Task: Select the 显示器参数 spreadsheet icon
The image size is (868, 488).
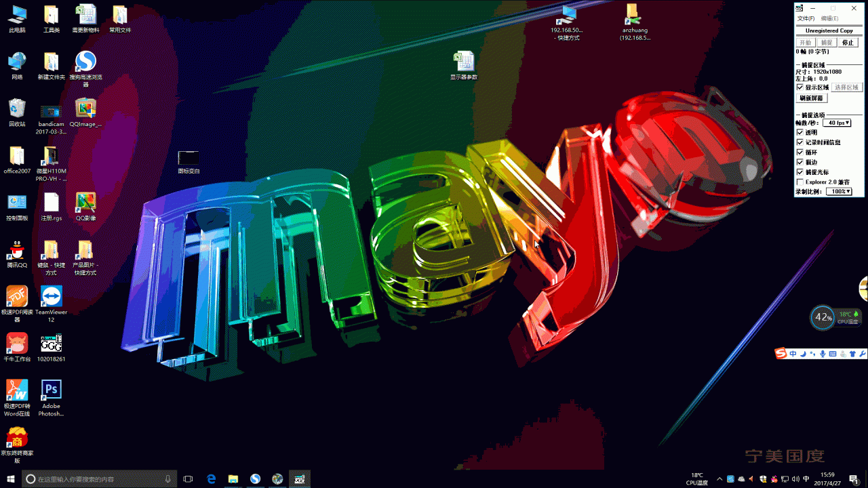Action: [x=464, y=66]
